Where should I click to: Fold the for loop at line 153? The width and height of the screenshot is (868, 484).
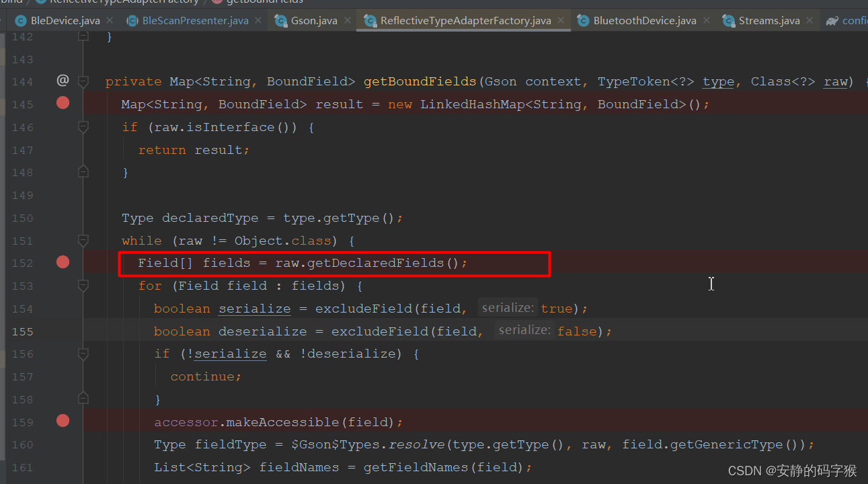pyautogui.click(x=83, y=285)
